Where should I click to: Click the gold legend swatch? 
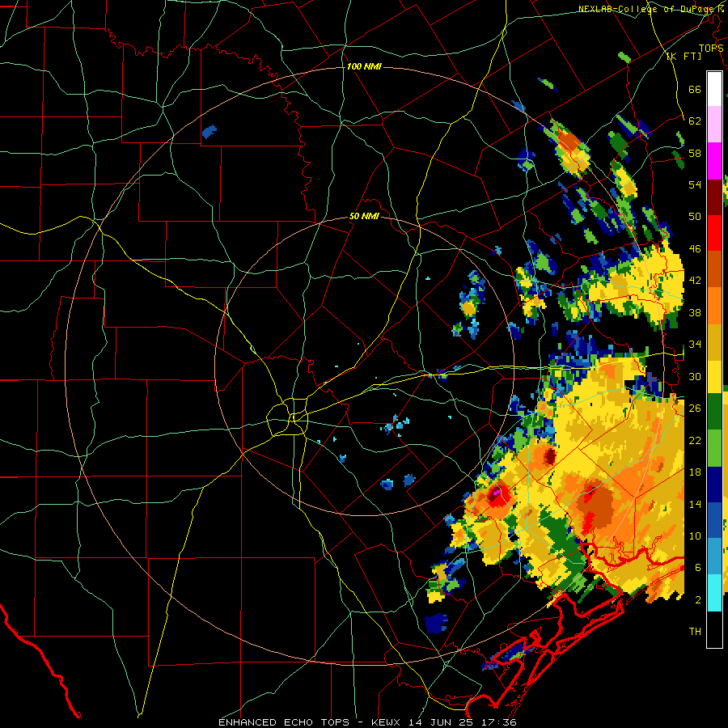click(714, 341)
